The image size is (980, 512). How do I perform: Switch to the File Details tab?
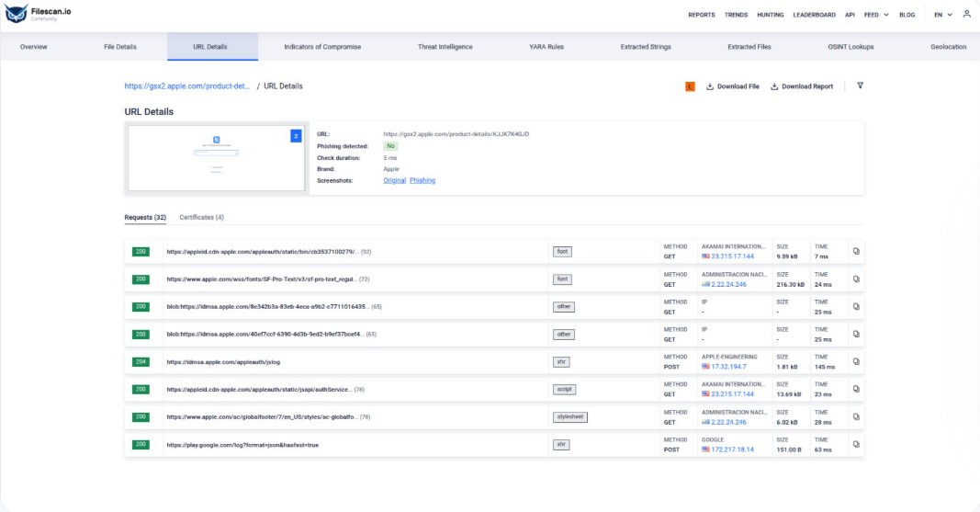[x=120, y=47]
